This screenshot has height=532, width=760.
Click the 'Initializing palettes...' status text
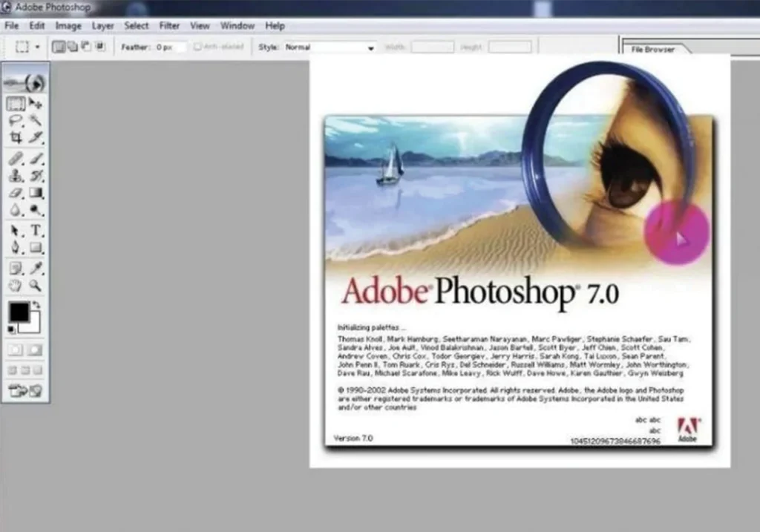(371, 327)
